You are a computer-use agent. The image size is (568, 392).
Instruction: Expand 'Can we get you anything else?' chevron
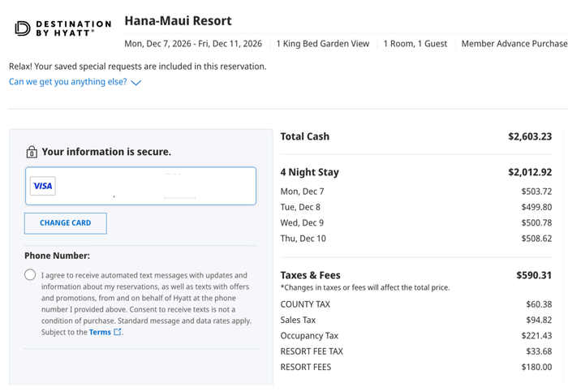[136, 83]
